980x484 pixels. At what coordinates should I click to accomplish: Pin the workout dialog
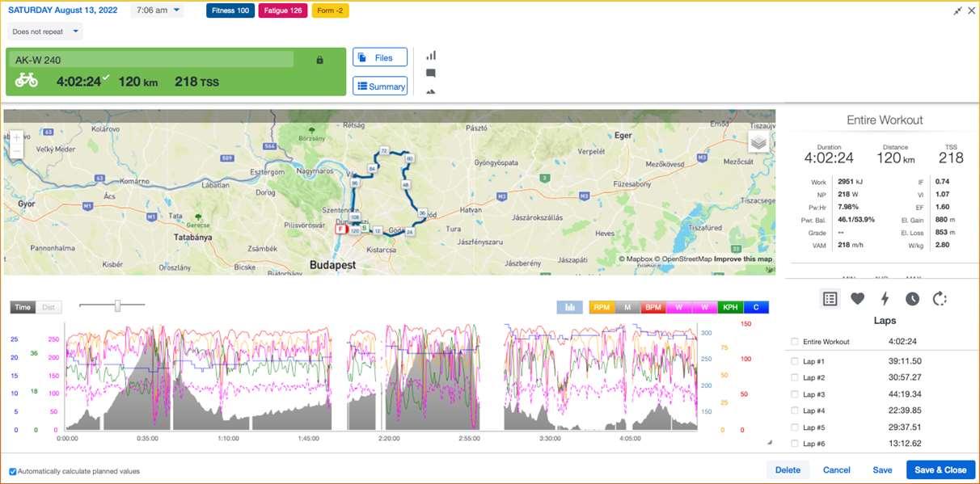click(x=957, y=11)
